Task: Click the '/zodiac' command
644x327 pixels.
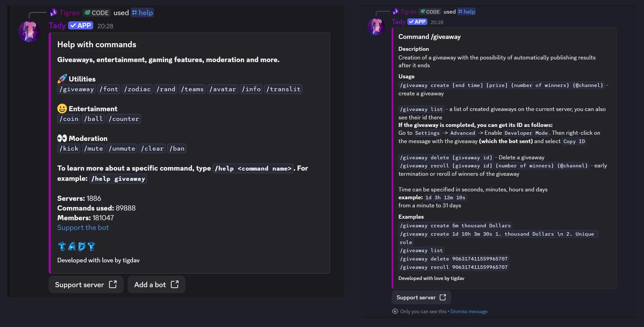Action: 137,89
